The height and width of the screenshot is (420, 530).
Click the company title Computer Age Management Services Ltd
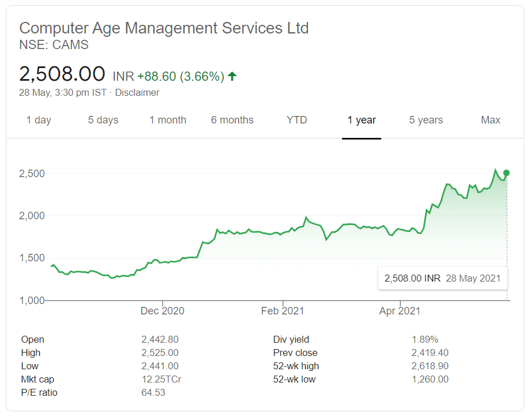tap(164, 28)
